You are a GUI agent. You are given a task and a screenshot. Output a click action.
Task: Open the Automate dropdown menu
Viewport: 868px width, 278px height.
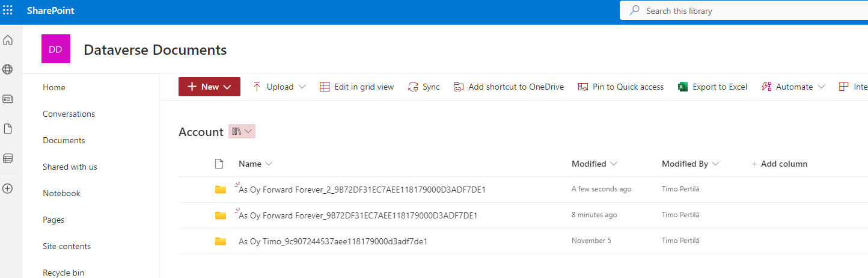tap(793, 87)
